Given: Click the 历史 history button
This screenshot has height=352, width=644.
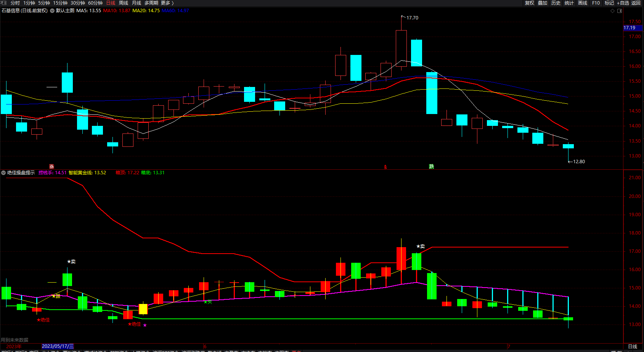Looking at the screenshot, I should click(x=556, y=3).
